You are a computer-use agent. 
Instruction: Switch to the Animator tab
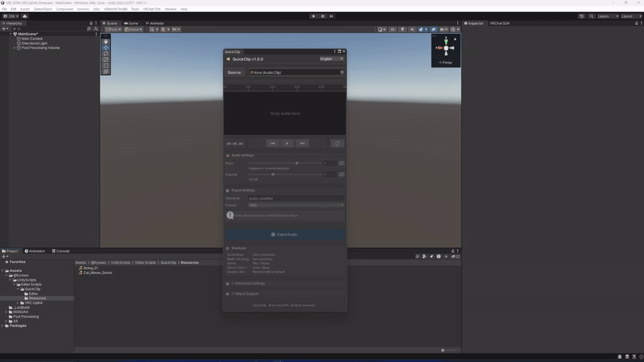coord(155,23)
